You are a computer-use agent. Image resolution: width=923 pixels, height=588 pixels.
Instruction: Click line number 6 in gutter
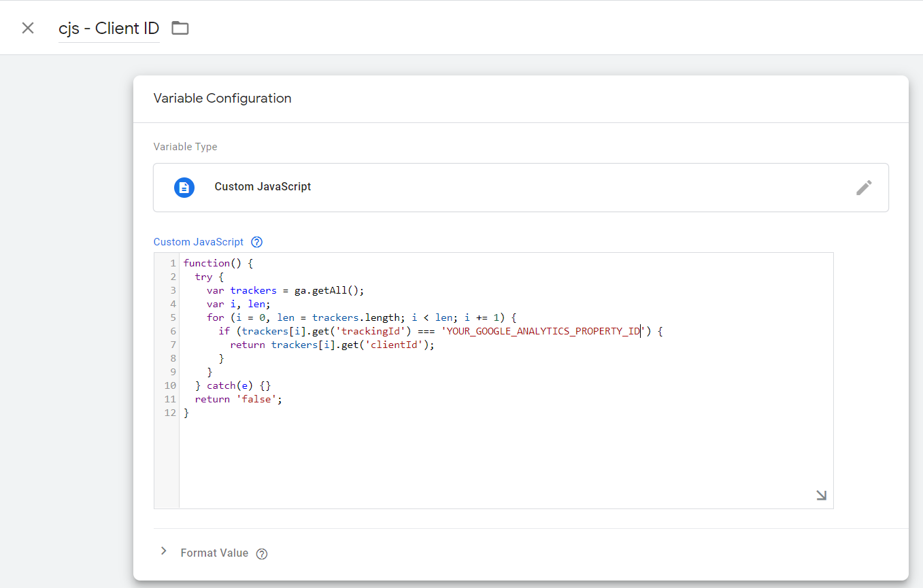click(x=173, y=331)
